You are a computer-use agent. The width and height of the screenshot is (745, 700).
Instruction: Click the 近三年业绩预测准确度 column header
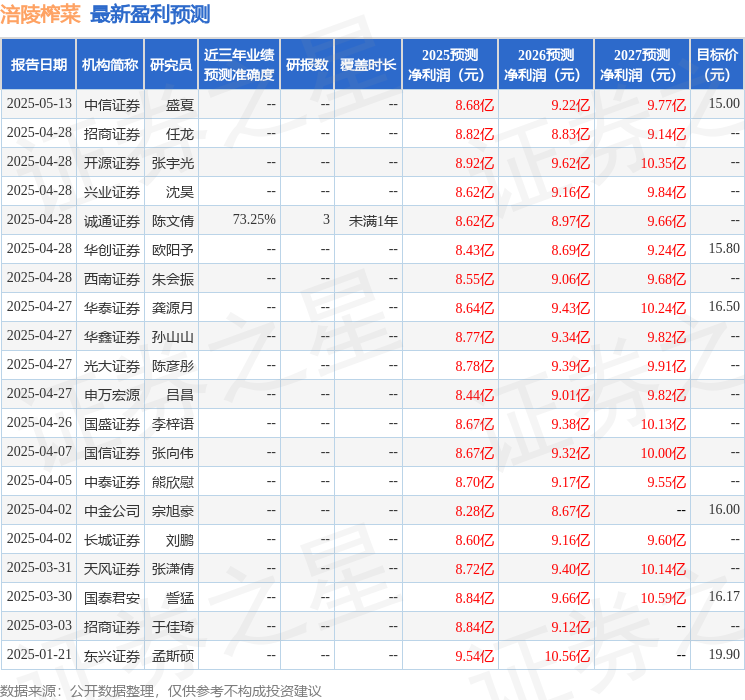pos(238,65)
